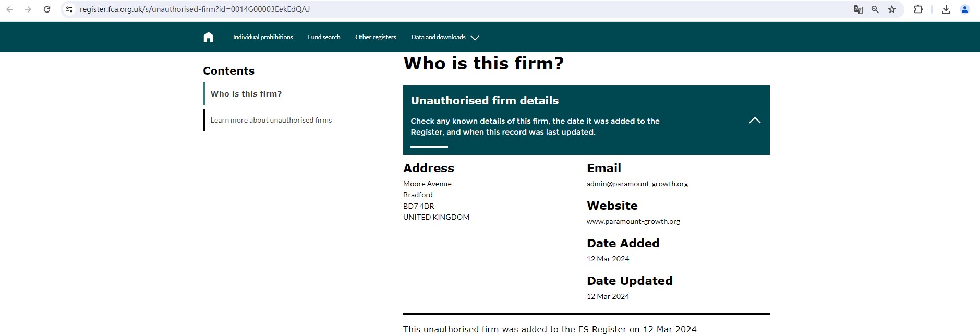Translate this page icon

tap(858, 9)
